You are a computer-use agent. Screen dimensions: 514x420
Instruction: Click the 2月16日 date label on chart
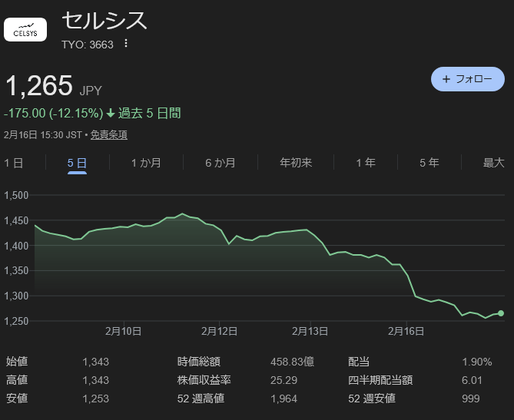pos(406,331)
